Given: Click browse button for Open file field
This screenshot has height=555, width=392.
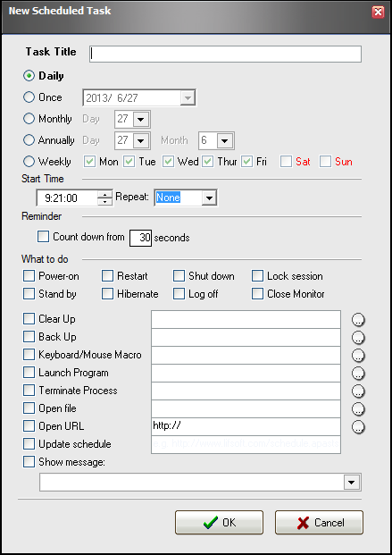Looking at the screenshot, I should point(358,408).
